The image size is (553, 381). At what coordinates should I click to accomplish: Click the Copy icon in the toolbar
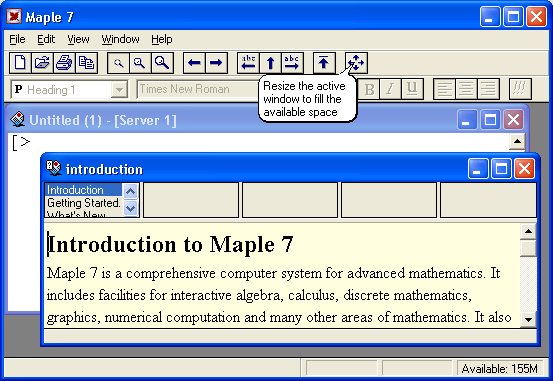[x=86, y=63]
